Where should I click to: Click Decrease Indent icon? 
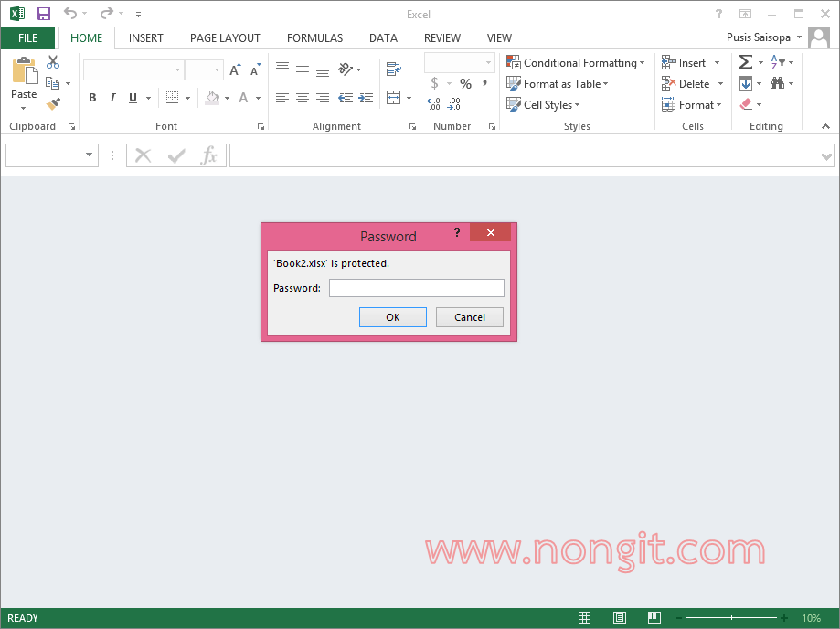[x=346, y=98]
